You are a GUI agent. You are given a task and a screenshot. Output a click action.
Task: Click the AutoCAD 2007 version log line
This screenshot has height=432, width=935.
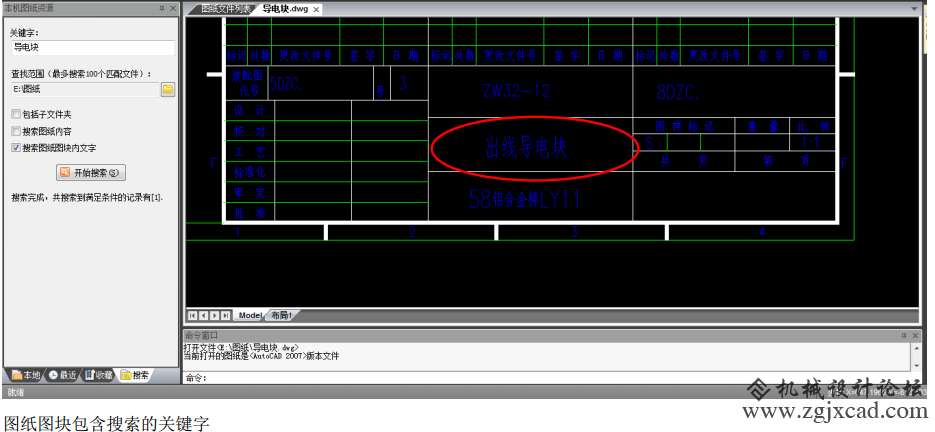coord(261,356)
